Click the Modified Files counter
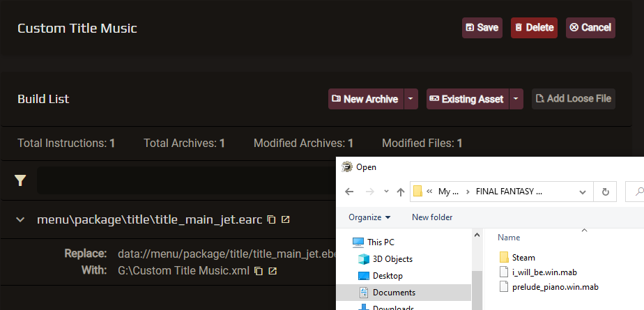This screenshot has width=644, height=310. point(422,144)
